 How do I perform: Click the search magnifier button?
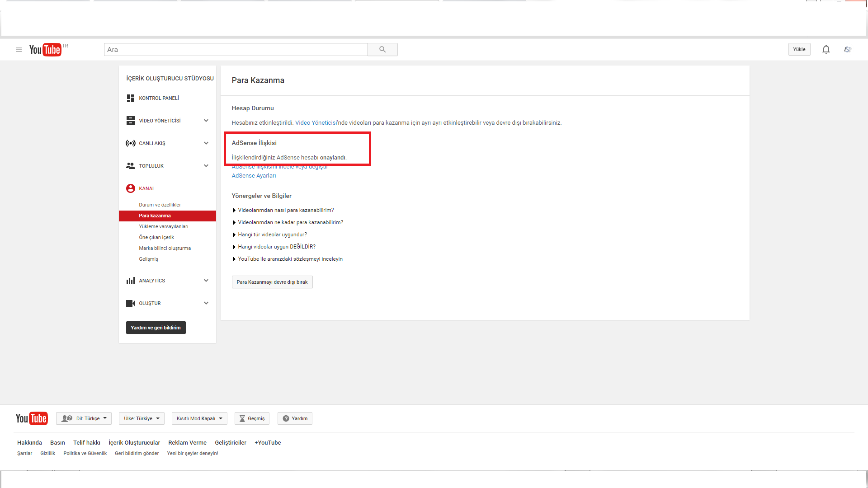382,50
